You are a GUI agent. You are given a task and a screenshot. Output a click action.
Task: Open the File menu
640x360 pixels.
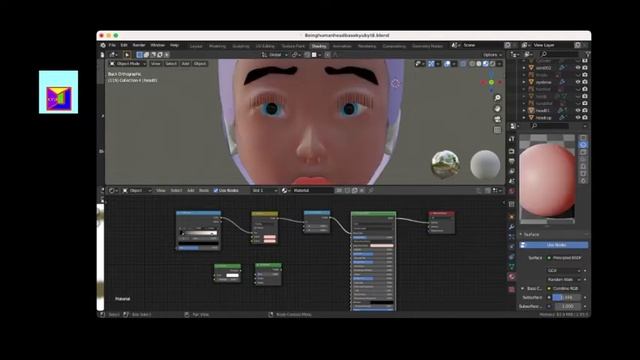(112, 45)
